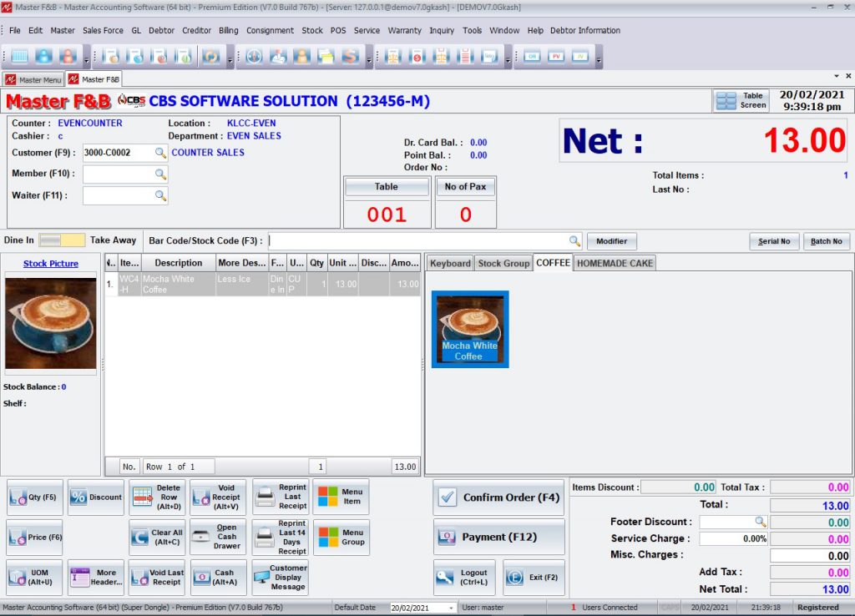Open the Waiter (F11) lookup magnifier

click(x=160, y=195)
